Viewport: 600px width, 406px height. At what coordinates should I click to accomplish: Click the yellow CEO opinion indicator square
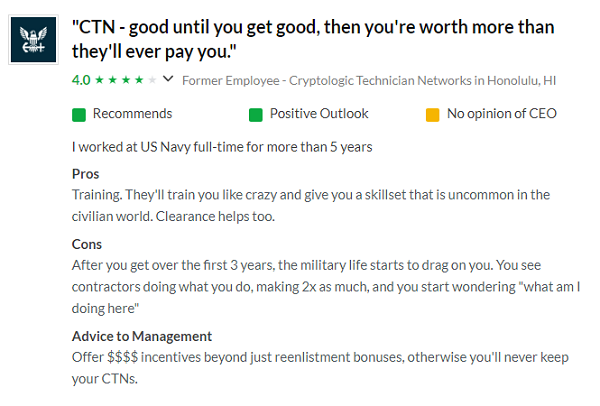pos(433,114)
